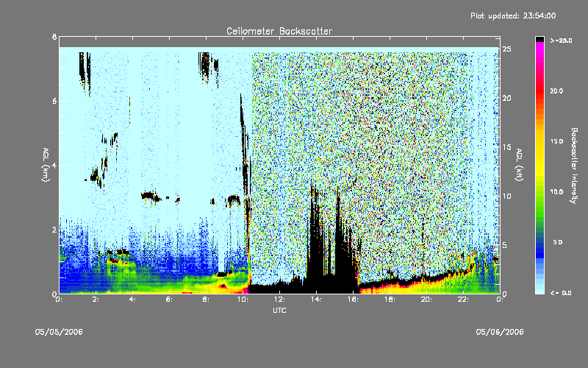Click the '>-25.0' colorbar maximum label
The width and height of the screenshot is (588, 368).
click(x=561, y=40)
